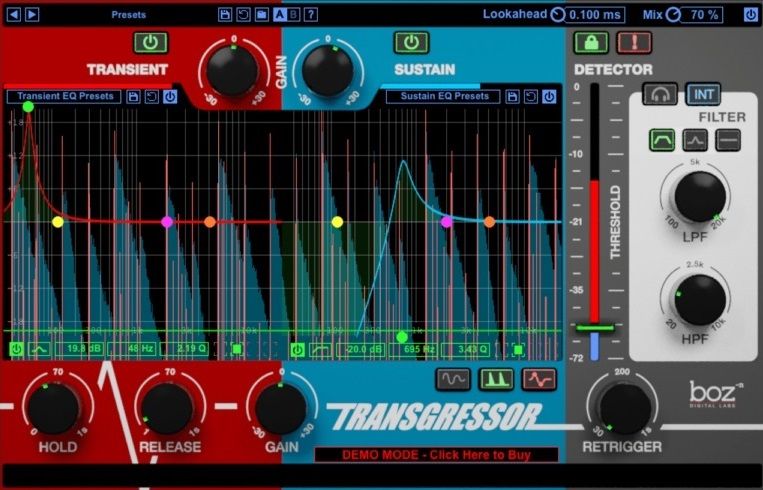Open preset folder icon in top bar
The height and width of the screenshot is (490, 763).
[x=261, y=15]
